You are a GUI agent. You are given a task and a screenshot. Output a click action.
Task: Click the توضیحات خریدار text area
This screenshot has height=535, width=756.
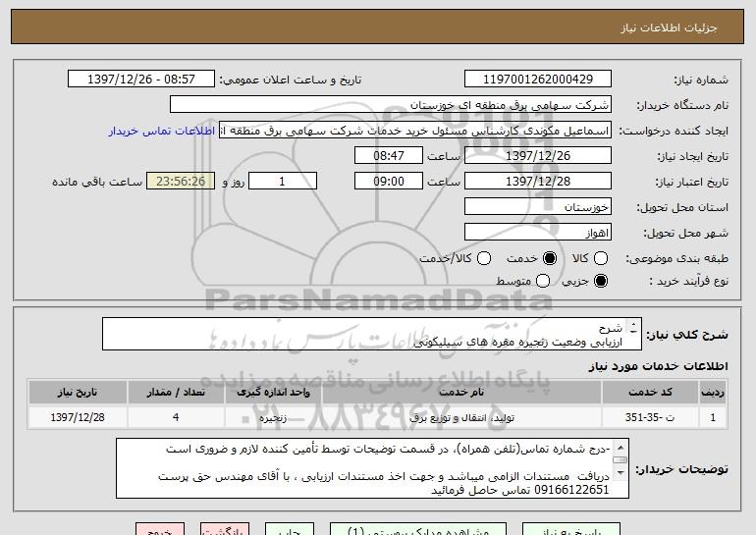tap(372, 468)
